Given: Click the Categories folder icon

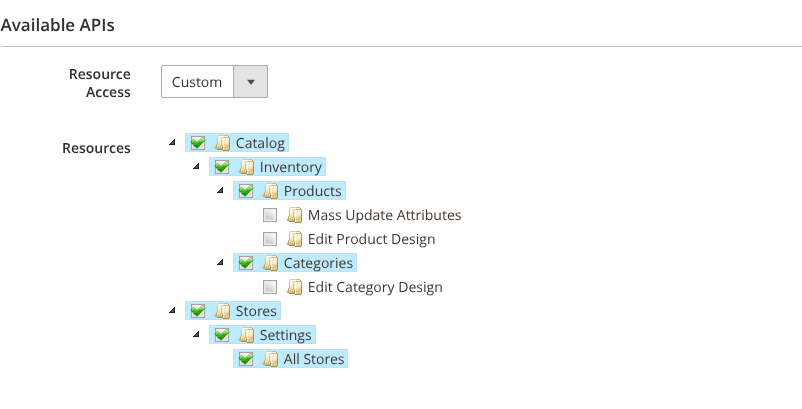Looking at the screenshot, I should click(271, 263).
